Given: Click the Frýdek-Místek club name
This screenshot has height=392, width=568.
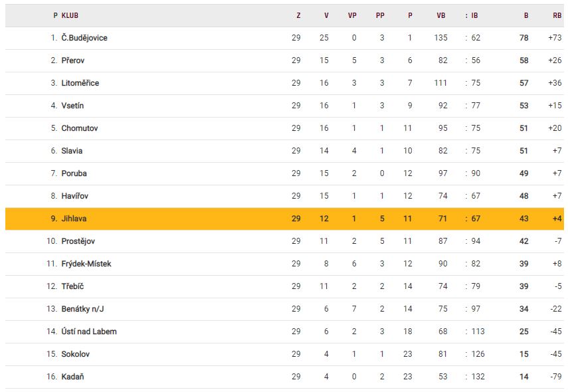Looking at the screenshot, I should tap(86, 264).
